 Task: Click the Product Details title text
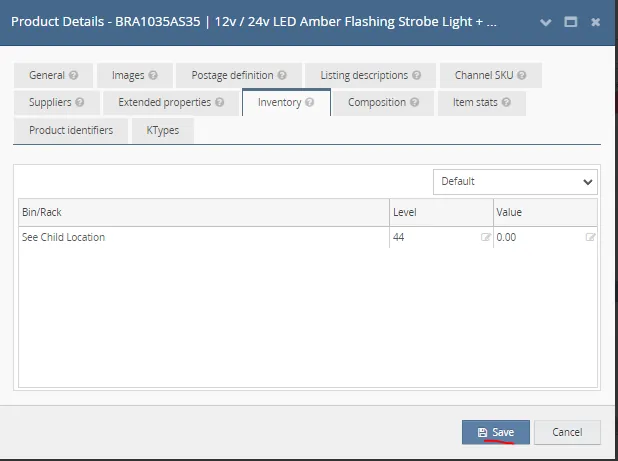coord(253,22)
